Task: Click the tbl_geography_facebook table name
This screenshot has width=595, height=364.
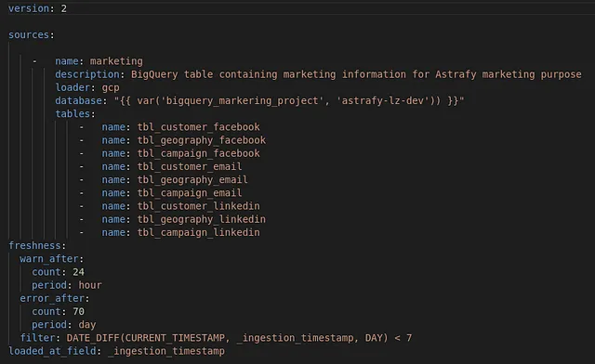Action: 202,140
